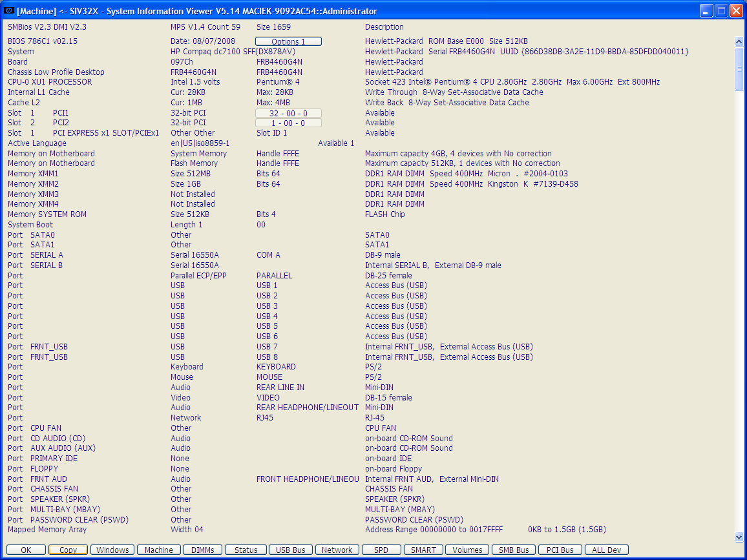Click the 'SERIAL B' port label
Image resolution: width=747 pixels, height=560 pixels.
click(47, 265)
